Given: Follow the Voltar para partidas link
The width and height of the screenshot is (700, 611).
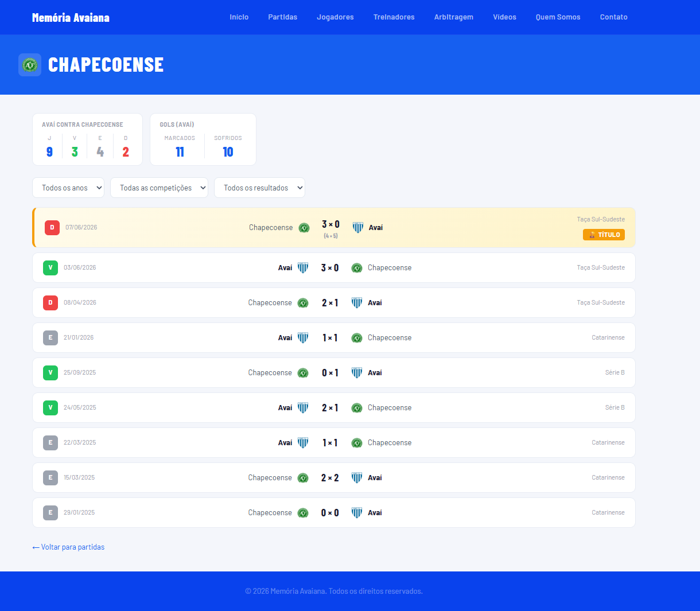Looking at the screenshot, I should point(68,547).
